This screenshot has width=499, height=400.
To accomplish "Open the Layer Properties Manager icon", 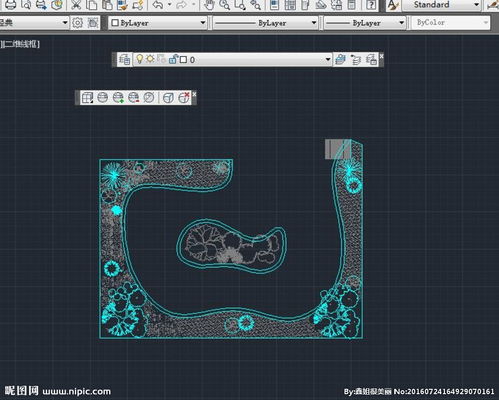I will tap(125, 60).
